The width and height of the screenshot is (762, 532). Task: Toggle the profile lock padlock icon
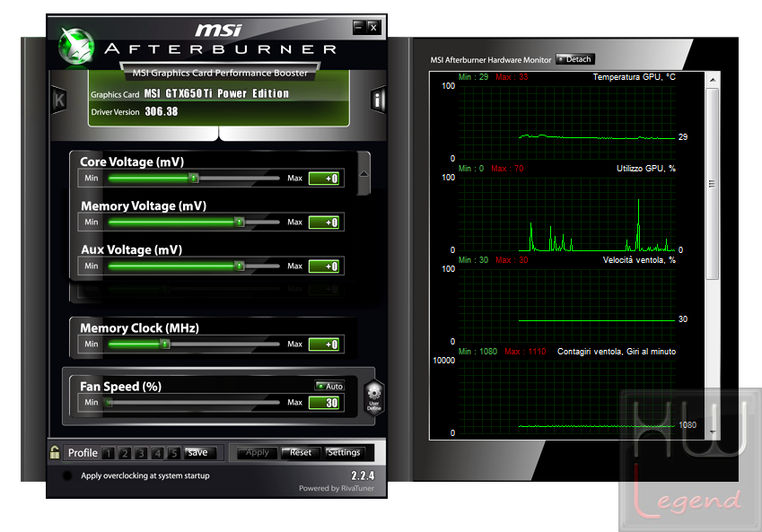point(55,452)
